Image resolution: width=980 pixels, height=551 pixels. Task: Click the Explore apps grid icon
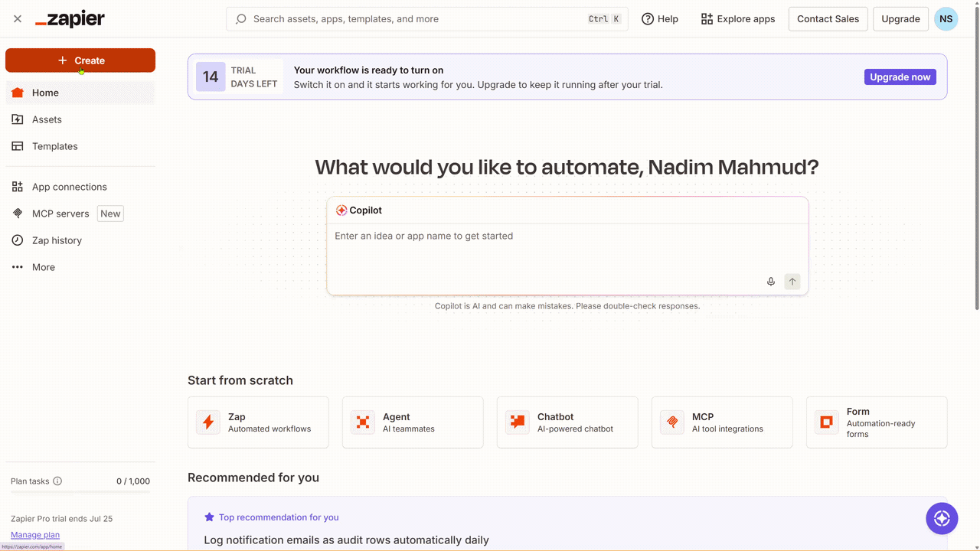(x=707, y=19)
